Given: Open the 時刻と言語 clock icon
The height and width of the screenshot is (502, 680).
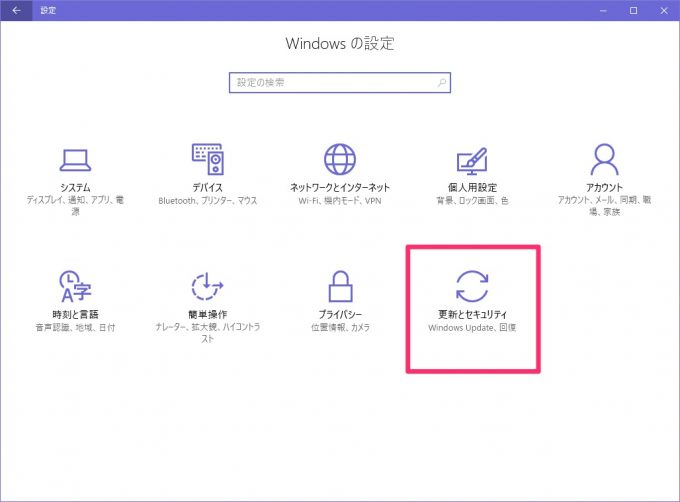Looking at the screenshot, I should pyautogui.click(x=75, y=286).
